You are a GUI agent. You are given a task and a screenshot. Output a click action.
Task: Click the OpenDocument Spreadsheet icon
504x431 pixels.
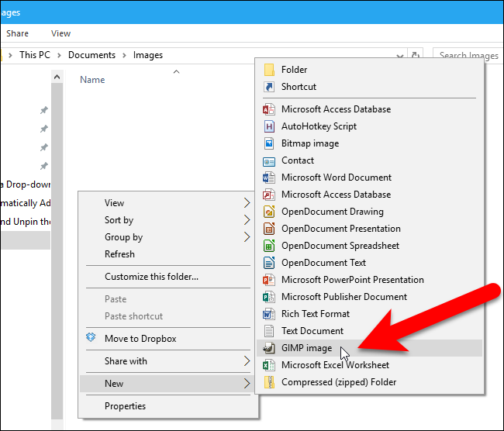(x=269, y=246)
